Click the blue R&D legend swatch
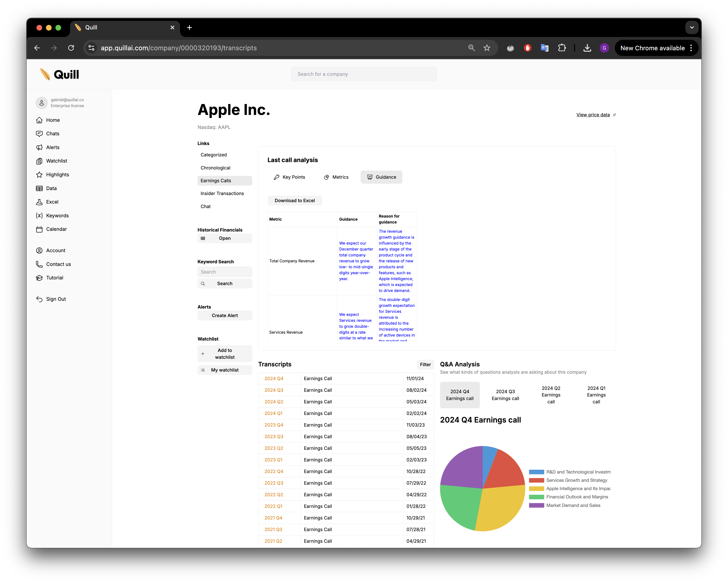728x583 pixels. coord(536,472)
